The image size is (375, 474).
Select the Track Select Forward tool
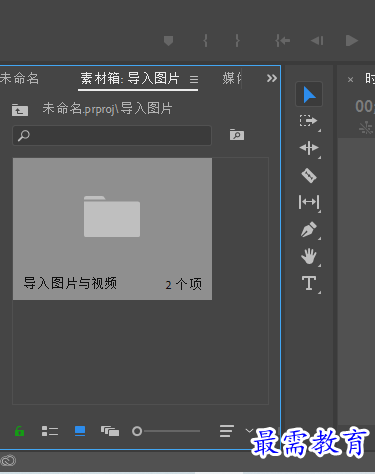coord(309,121)
